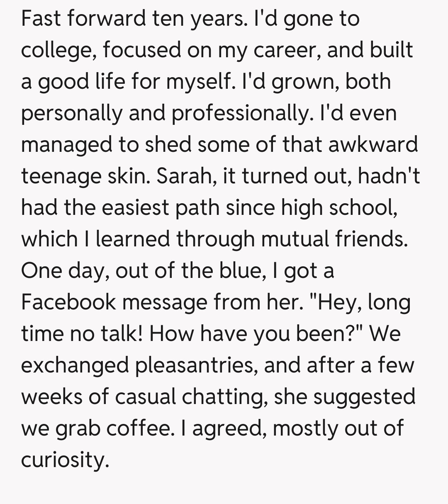Click the final word "curiosity"

(x=65, y=460)
